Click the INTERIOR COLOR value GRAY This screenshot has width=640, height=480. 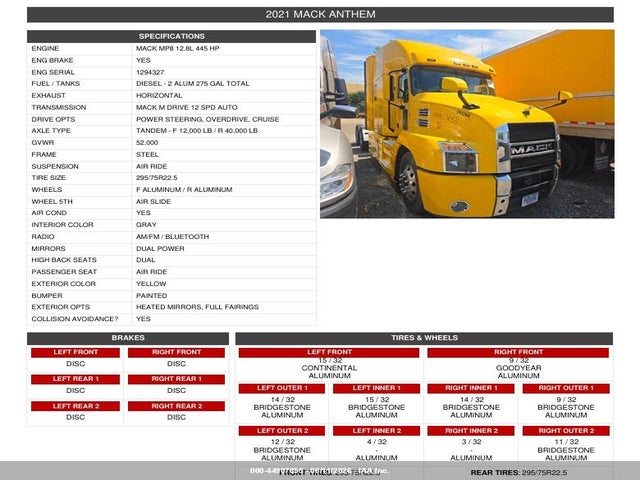coord(146,224)
